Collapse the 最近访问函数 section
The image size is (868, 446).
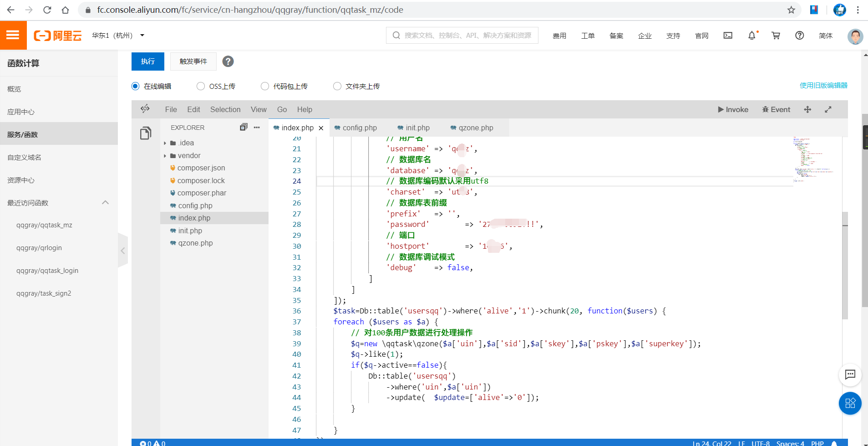pyautogui.click(x=105, y=203)
